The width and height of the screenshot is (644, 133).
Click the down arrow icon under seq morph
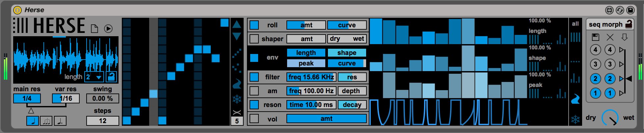tap(625, 37)
